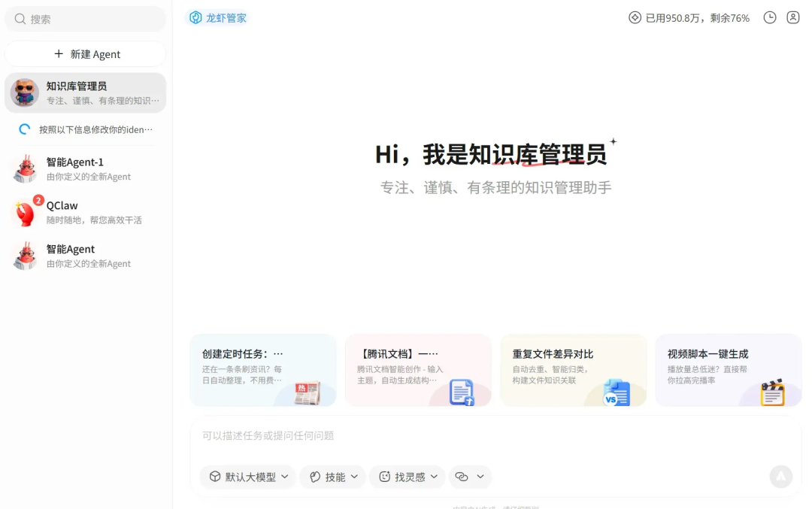
Task: Click the 找灵感 smiley icon
Action: click(x=385, y=477)
